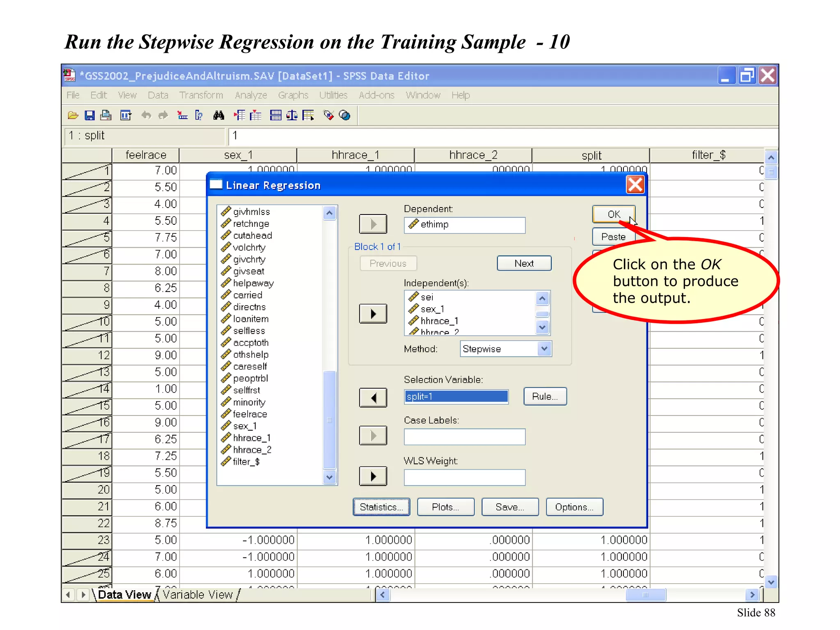The width and height of the screenshot is (840, 630).
Task: Click the variable list scrollbar thumb
Action: click(329, 420)
